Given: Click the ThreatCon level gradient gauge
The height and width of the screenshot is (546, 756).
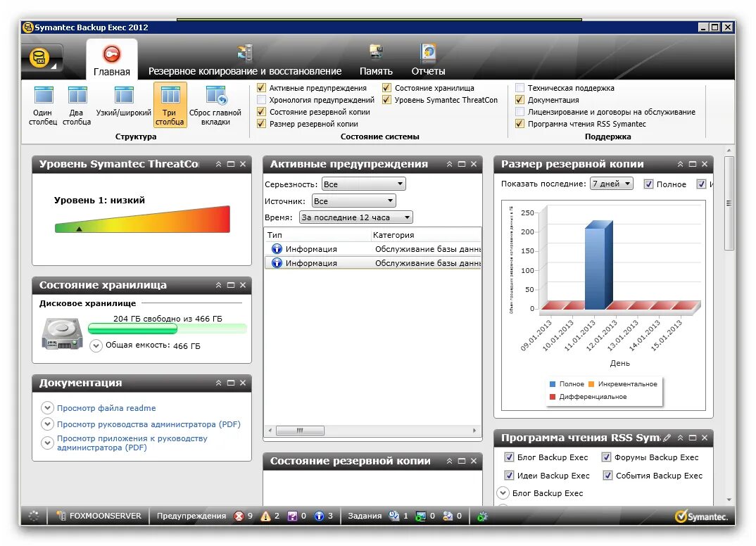Looking at the screenshot, I should point(142,220).
